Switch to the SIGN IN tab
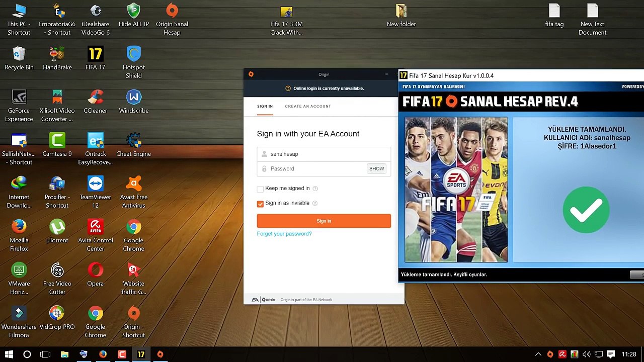Screen dimensions: 644x362 pyautogui.click(x=265, y=106)
